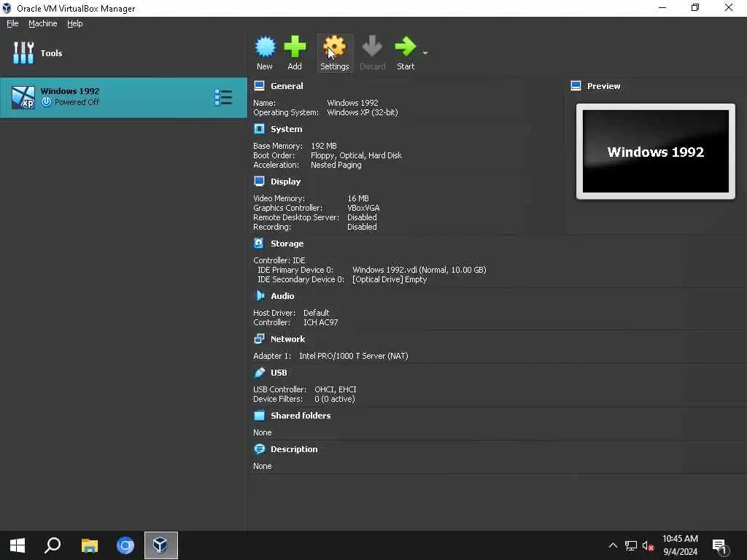Click the Windows XP machine icon
Screen dimensions: 747x560
tap(23, 98)
